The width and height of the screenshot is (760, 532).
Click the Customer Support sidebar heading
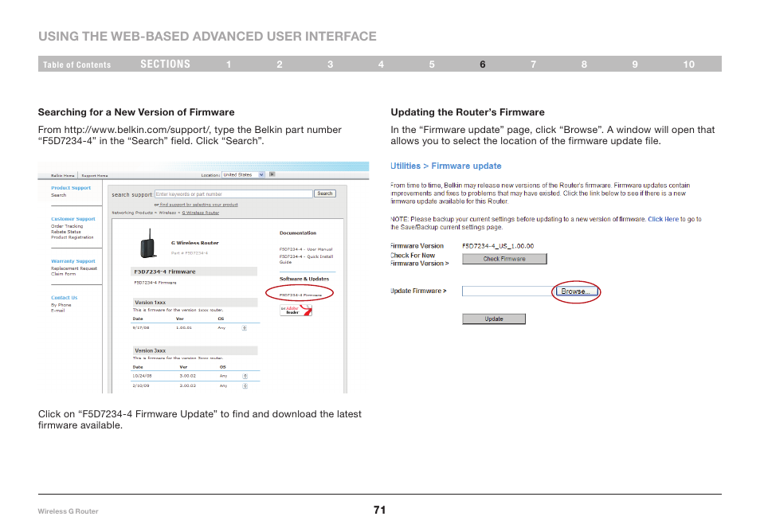point(73,218)
